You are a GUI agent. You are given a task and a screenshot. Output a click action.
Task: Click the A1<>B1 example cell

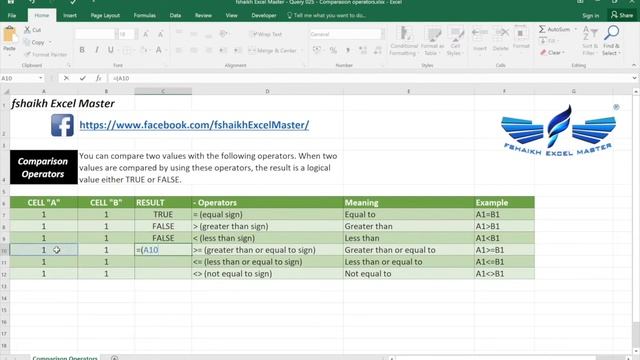[504, 273]
